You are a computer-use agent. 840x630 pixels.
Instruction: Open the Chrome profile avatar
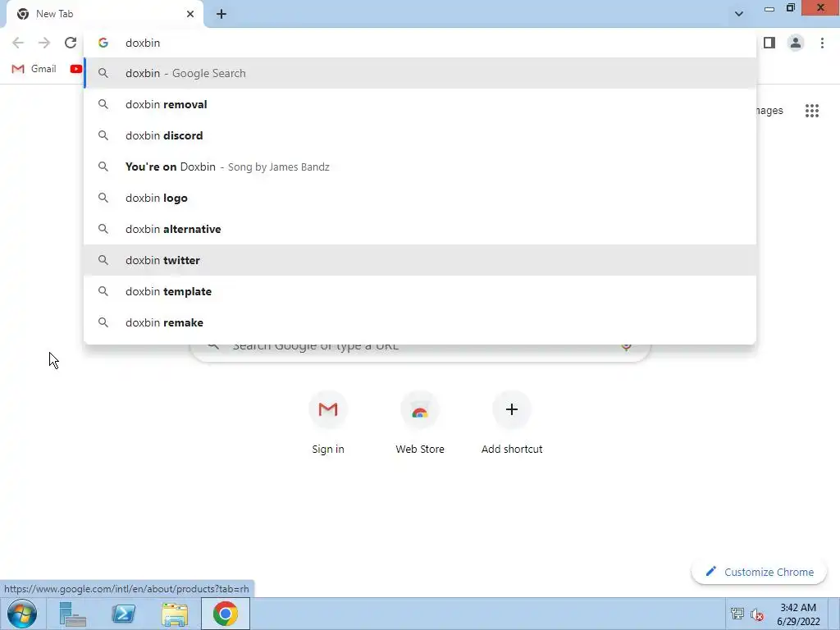[x=796, y=43]
